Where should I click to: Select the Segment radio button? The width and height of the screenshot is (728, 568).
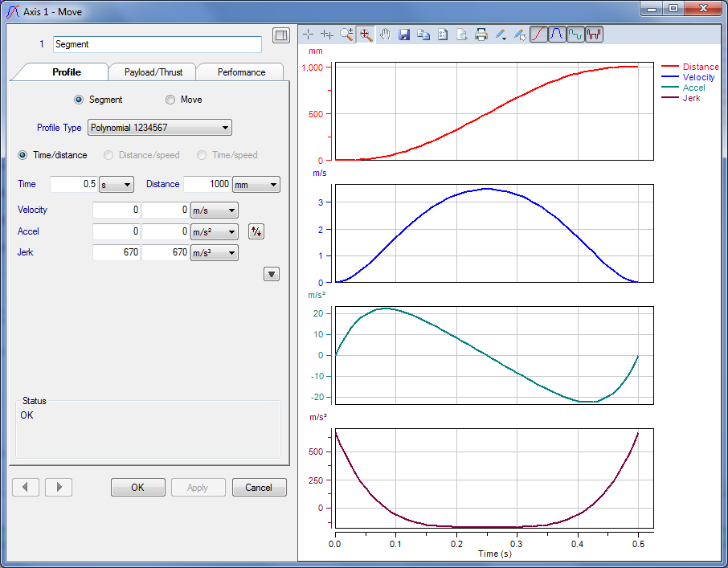pyautogui.click(x=79, y=100)
